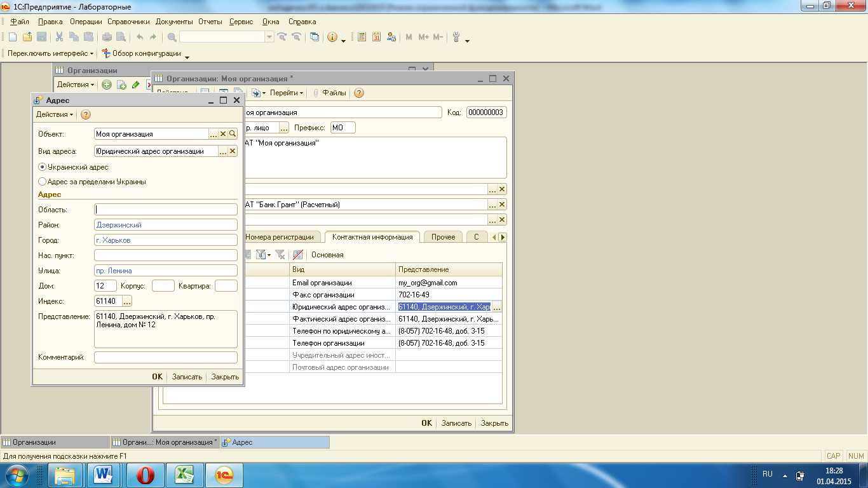This screenshot has width=868, height=488.
Task: Click the Find magnifier icon in toolbar
Action: pos(172,37)
